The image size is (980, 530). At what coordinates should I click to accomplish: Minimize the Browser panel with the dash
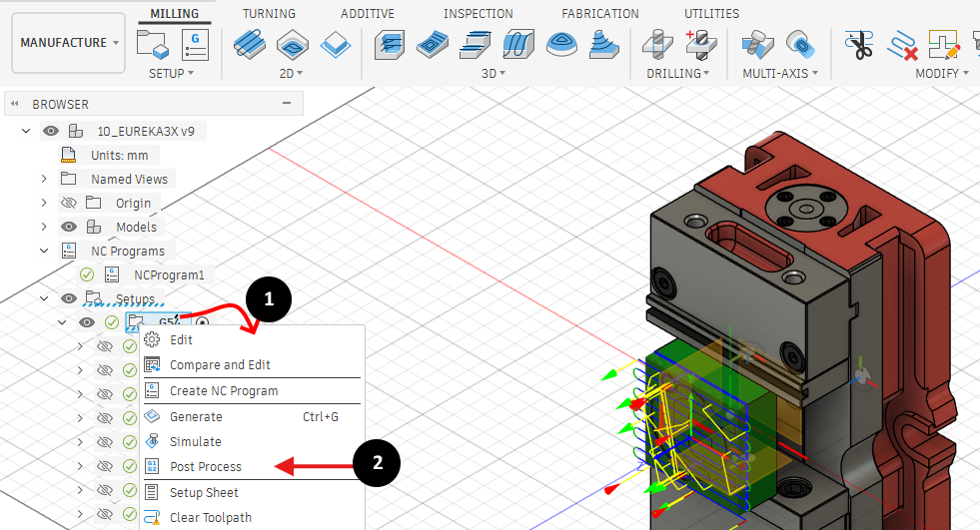click(287, 103)
